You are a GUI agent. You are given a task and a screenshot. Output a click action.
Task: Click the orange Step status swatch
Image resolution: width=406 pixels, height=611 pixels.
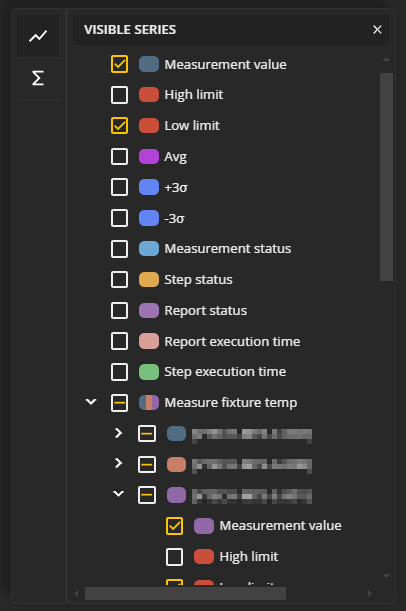coord(149,280)
